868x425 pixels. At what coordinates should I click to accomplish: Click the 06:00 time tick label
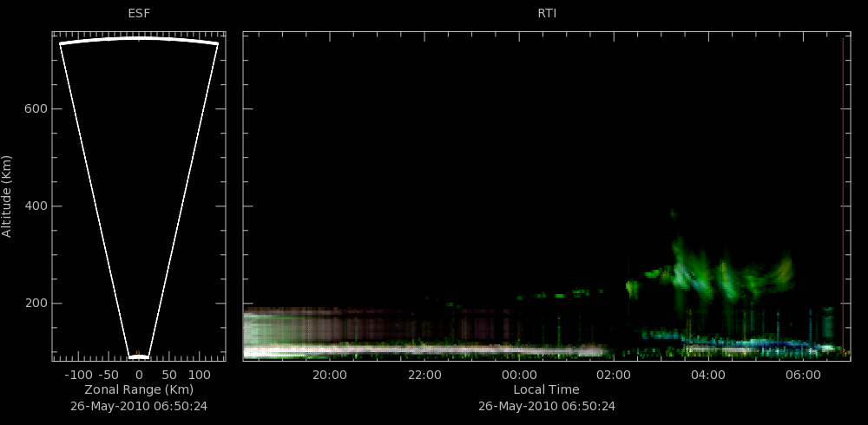(x=803, y=376)
